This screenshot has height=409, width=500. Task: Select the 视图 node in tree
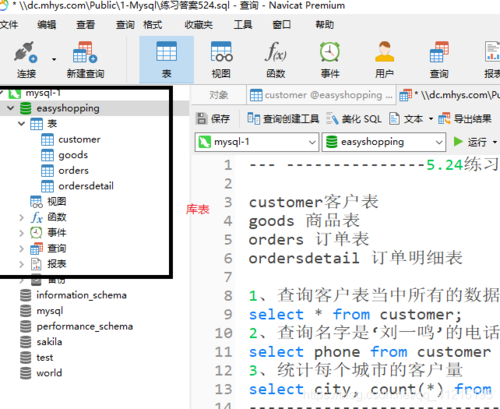56,201
